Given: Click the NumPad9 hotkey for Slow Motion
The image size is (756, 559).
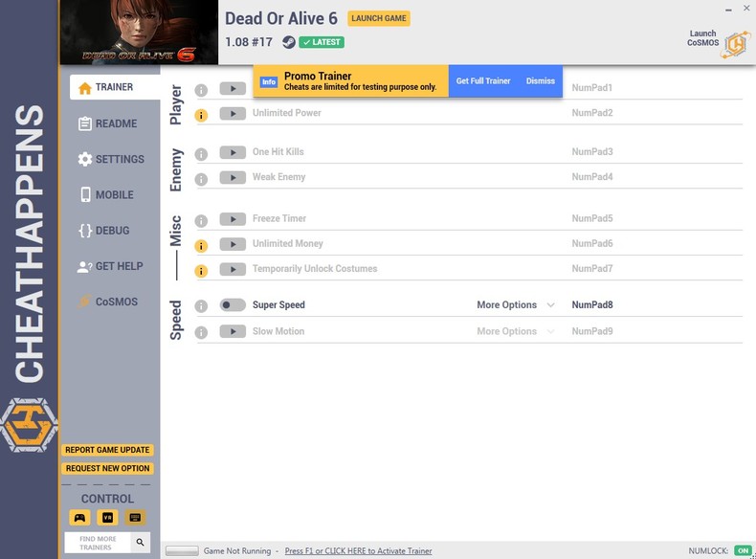Looking at the screenshot, I should (x=592, y=331).
